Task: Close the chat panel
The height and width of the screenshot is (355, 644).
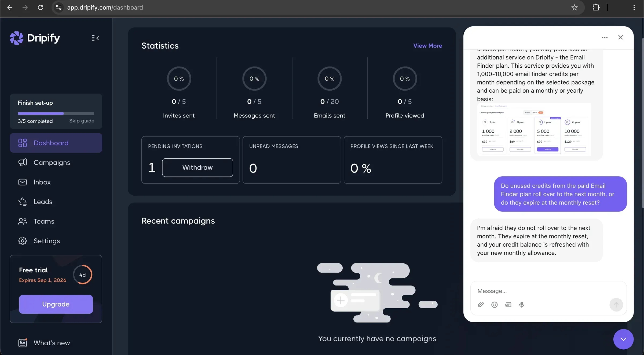Action: pyautogui.click(x=620, y=37)
